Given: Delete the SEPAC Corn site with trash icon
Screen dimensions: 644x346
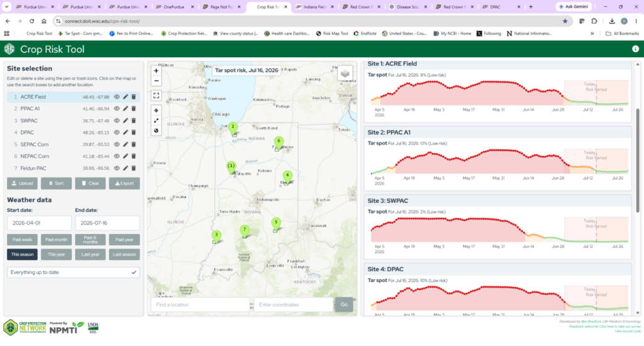Looking at the screenshot, I should (133, 145).
